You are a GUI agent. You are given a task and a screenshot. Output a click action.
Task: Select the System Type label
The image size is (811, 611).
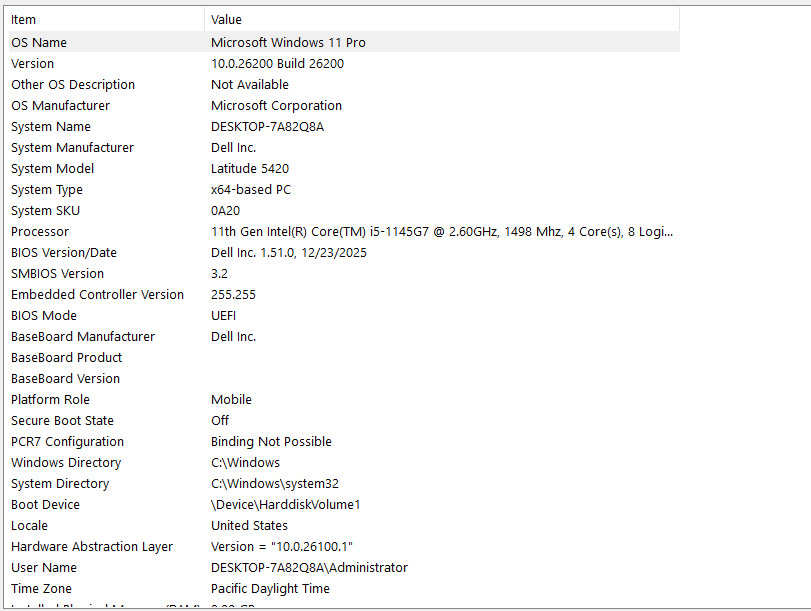(47, 190)
